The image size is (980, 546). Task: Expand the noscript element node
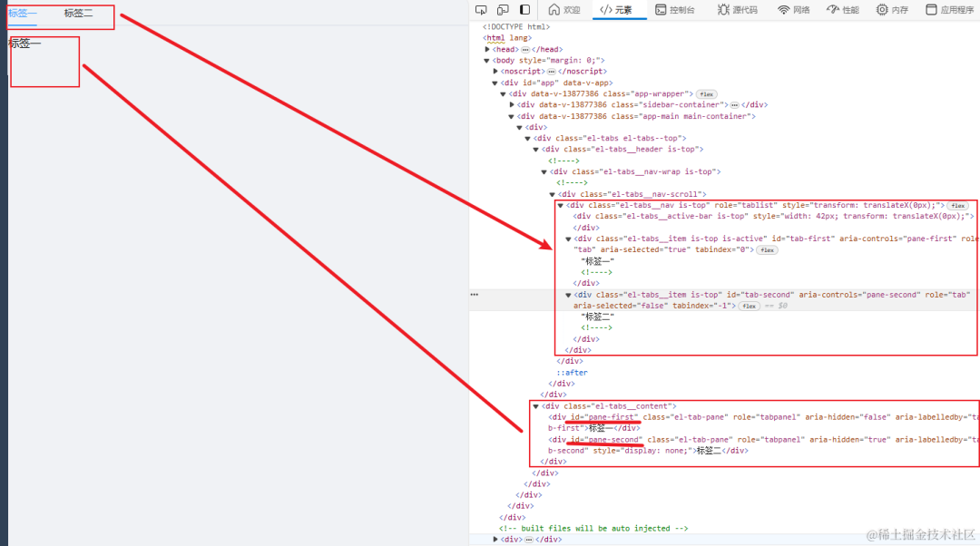[x=495, y=72]
